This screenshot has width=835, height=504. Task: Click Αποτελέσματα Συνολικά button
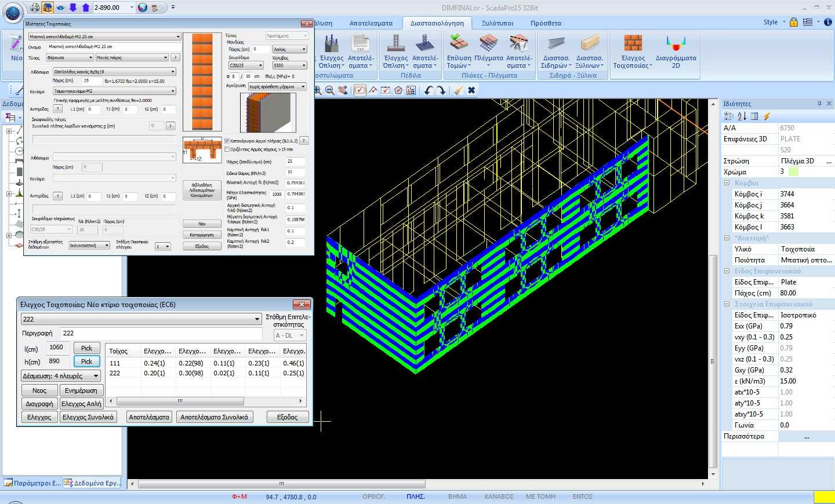pyautogui.click(x=214, y=417)
